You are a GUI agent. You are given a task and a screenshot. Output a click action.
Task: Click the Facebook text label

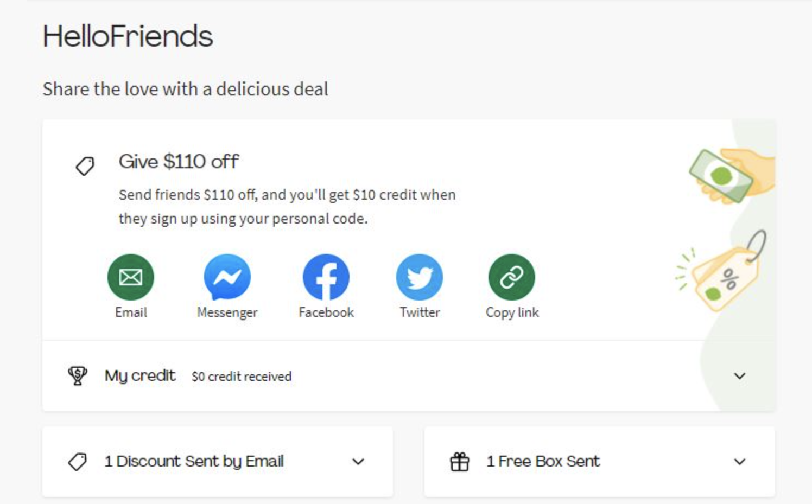[326, 312]
